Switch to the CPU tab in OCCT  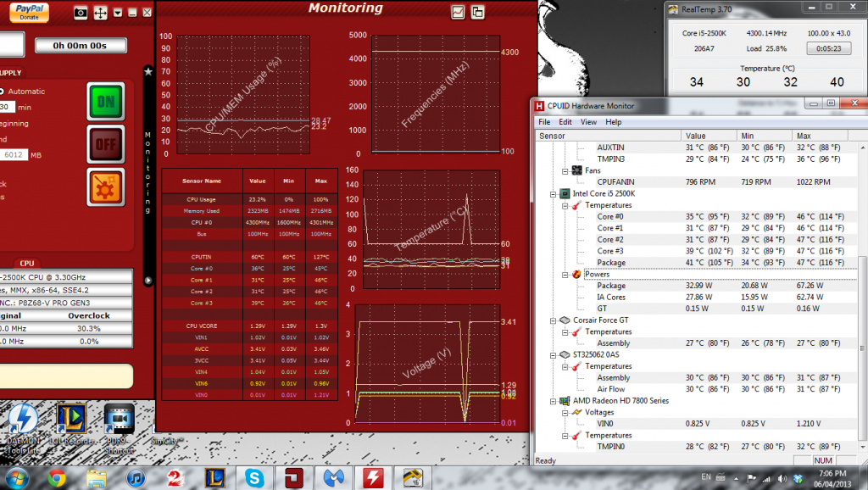point(26,263)
